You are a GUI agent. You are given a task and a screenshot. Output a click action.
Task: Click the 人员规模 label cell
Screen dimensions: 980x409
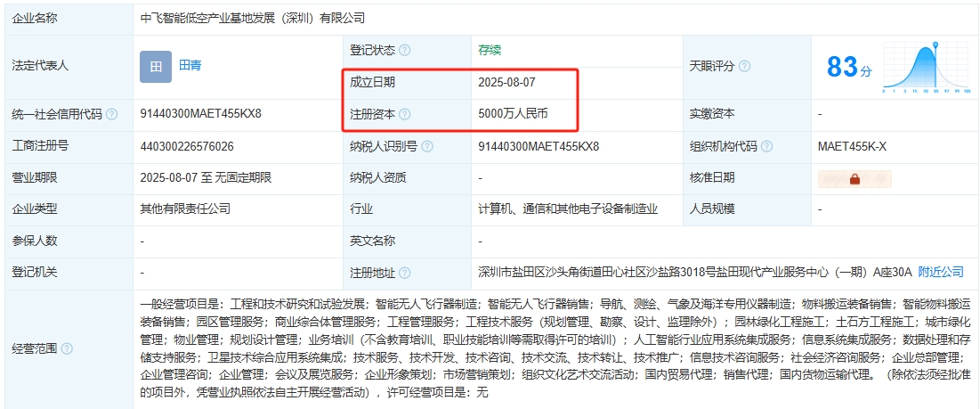tap(747, 209)
